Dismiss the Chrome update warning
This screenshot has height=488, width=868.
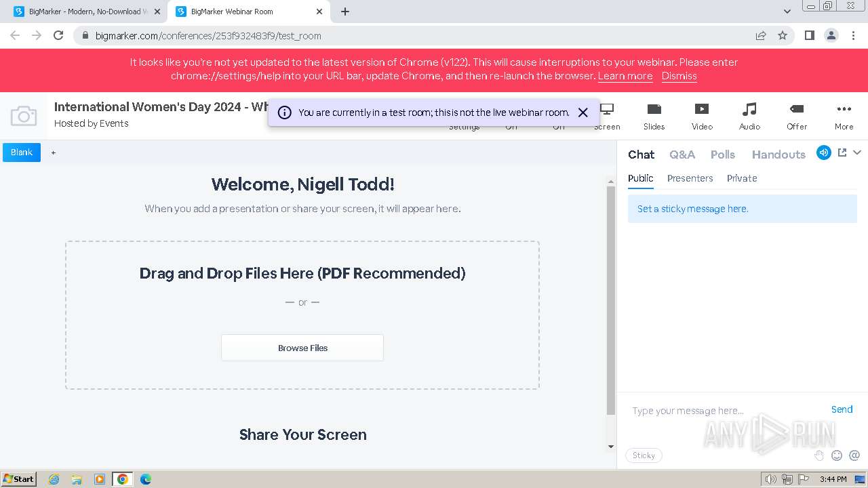point(679,76)
